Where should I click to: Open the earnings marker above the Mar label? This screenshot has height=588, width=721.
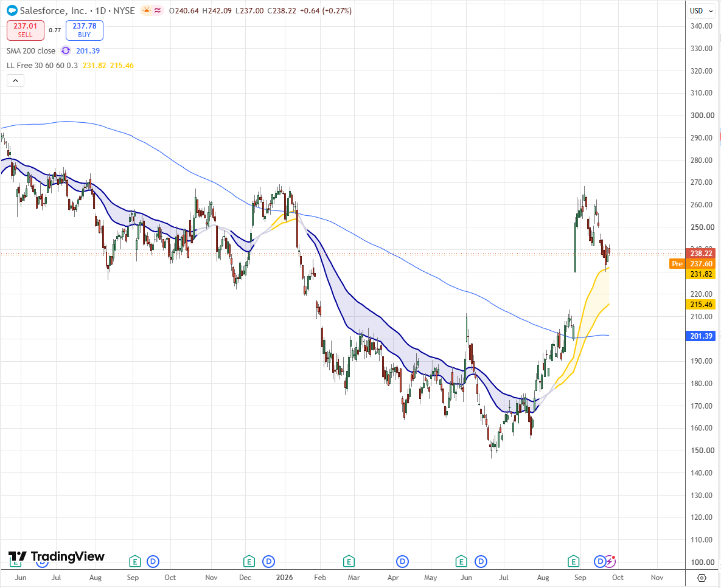[349, 561]
